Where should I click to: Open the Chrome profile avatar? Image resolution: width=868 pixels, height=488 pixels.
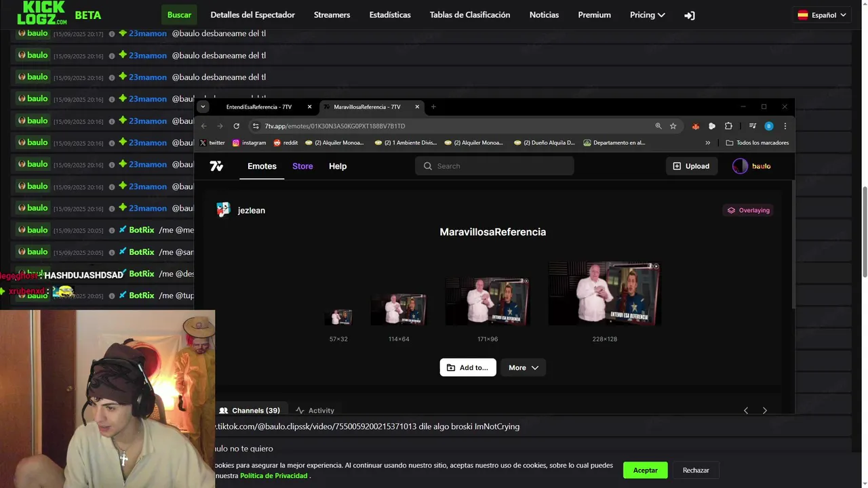(x=769, y=126)
